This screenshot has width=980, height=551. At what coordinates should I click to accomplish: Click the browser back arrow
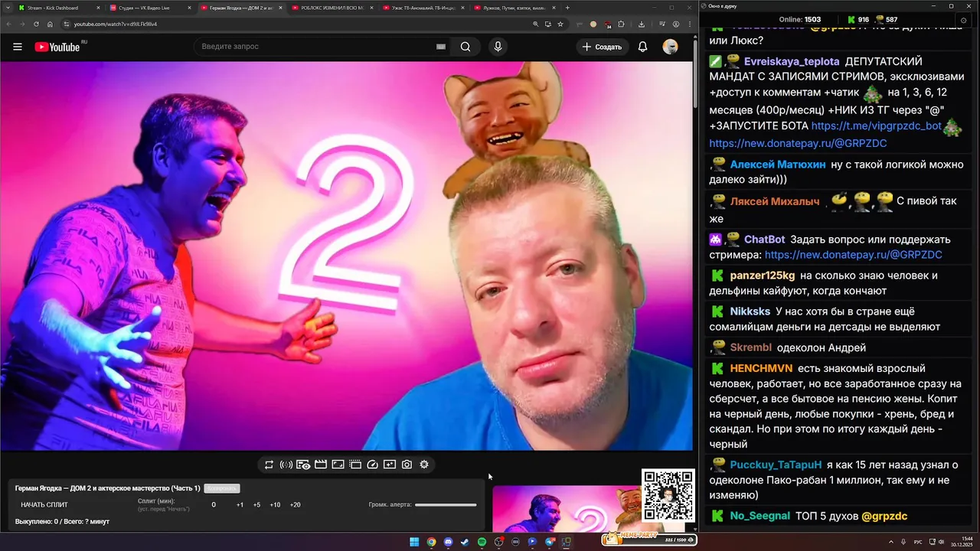9,24
